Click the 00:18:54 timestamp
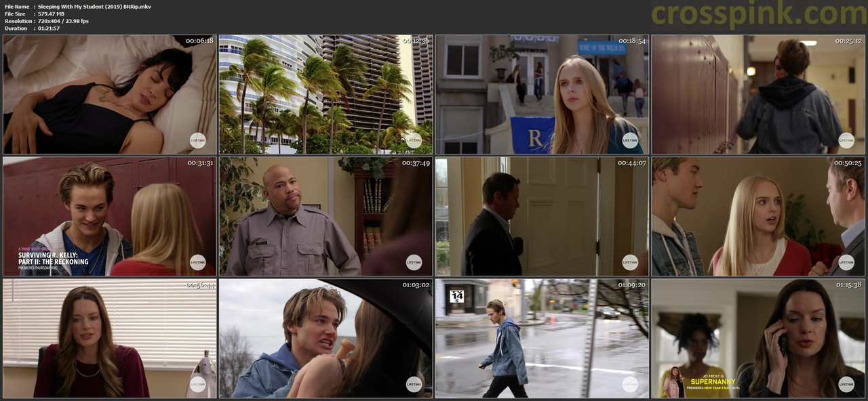 (x=632, y=41)
